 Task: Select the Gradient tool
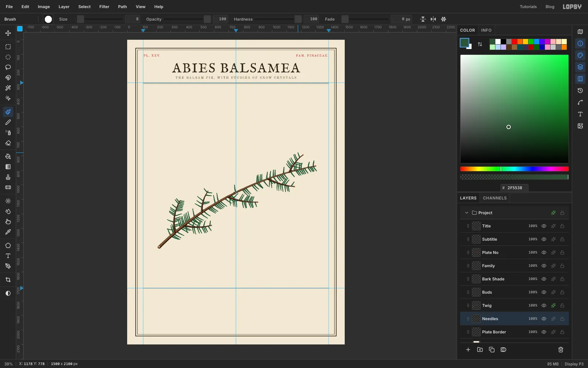click(8, 167)
